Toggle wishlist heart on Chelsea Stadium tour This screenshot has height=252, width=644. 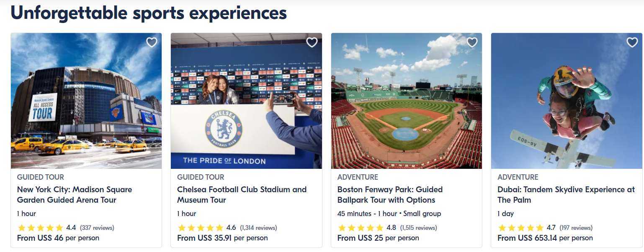click(x=312, y=42)
